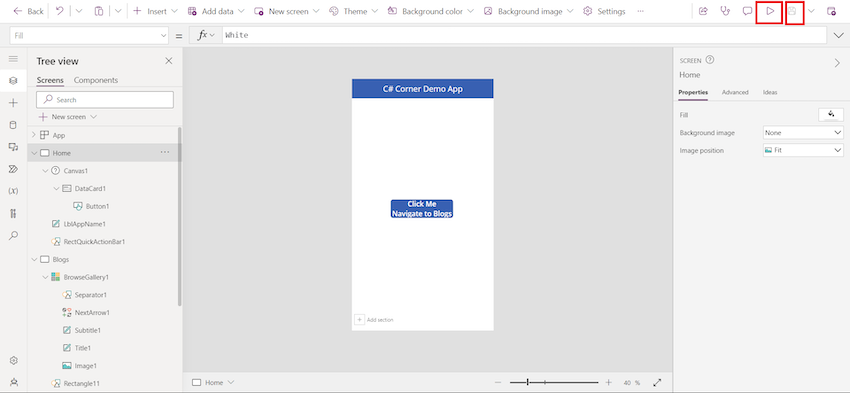Select NextArrow1 in the tree
850x393 pixels.
92,313
